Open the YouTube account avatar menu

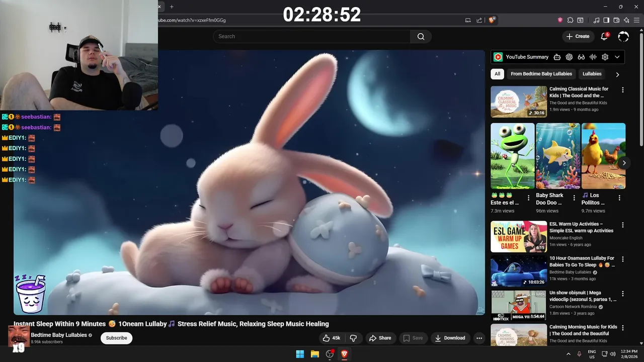pos(623,36)
